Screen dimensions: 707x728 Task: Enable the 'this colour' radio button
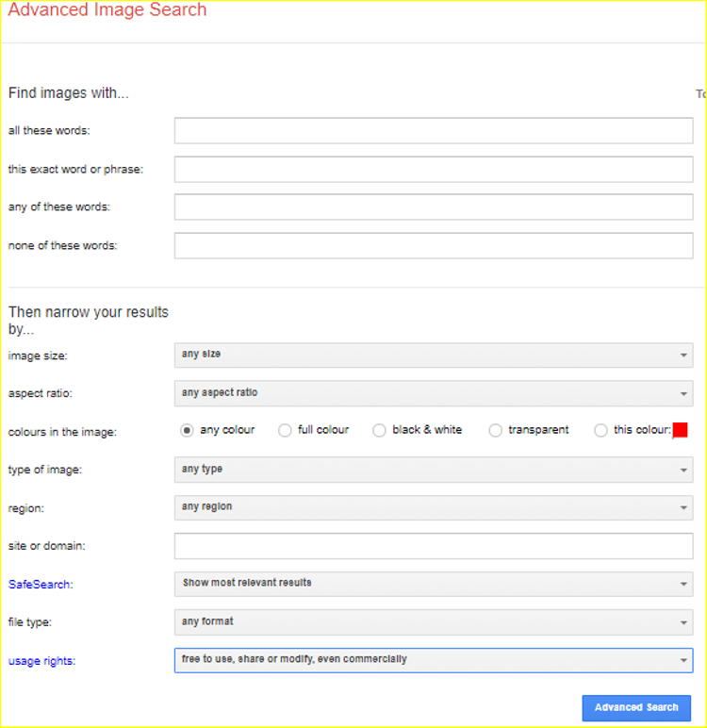tap(600, 430)
